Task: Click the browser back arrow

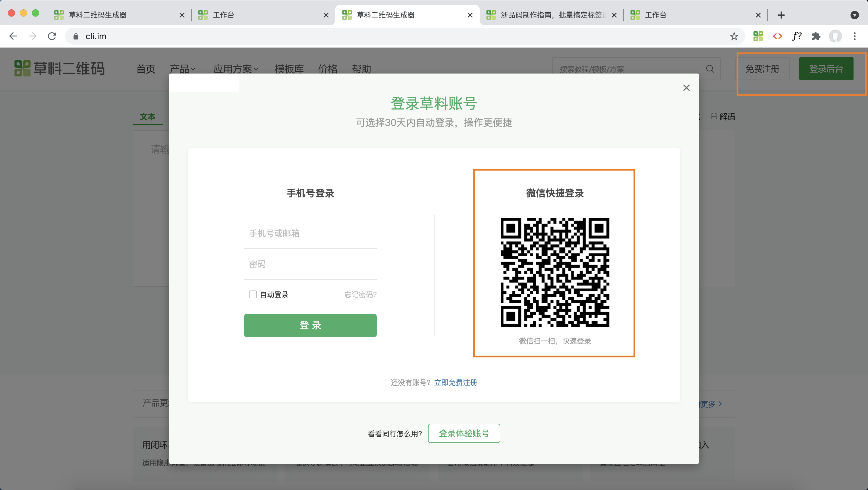Action: coord(13,36)
